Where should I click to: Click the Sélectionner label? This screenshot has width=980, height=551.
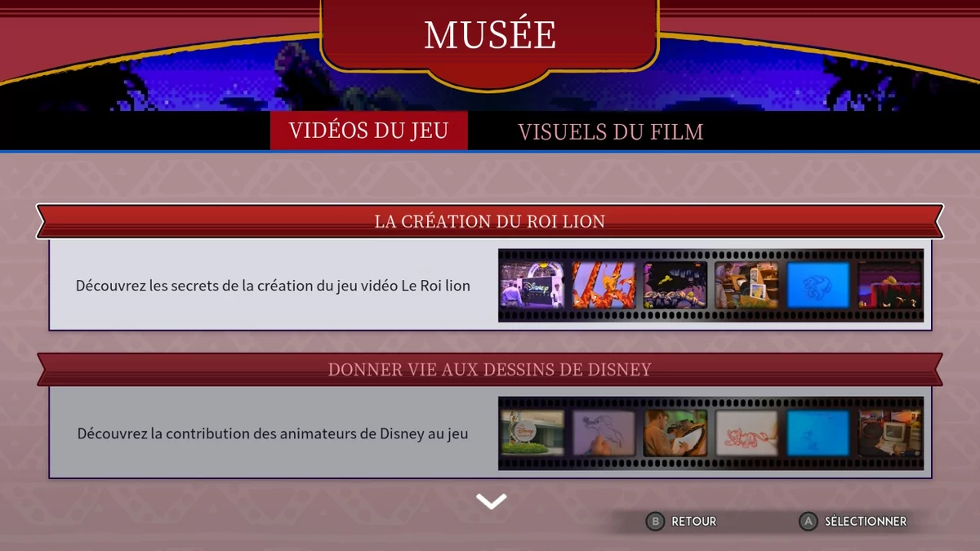[866, 522]
